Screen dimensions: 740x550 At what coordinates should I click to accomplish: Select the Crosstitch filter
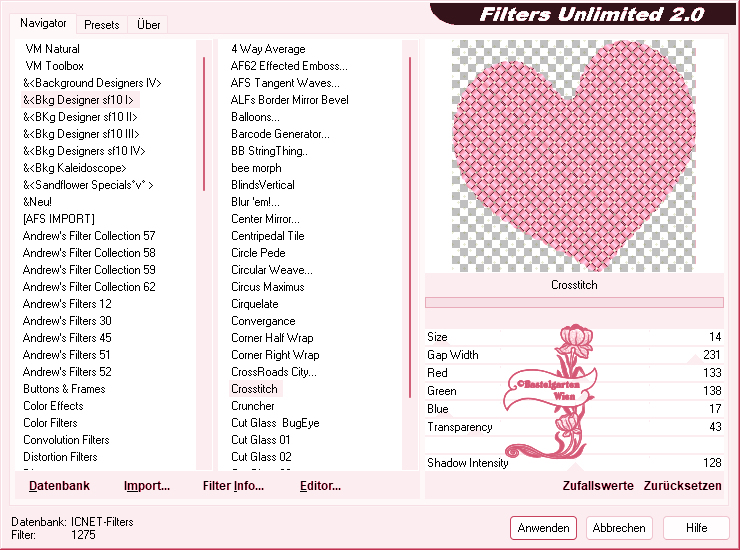click(x=255, y=389)
